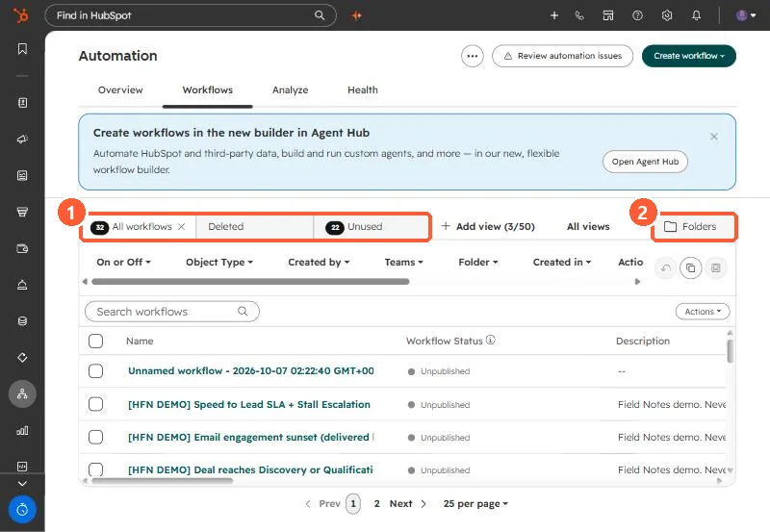This screenshot has height=532, width=770.
Task: Open the Reporting bar chart sidebar icon
Action: pos(22,430)
